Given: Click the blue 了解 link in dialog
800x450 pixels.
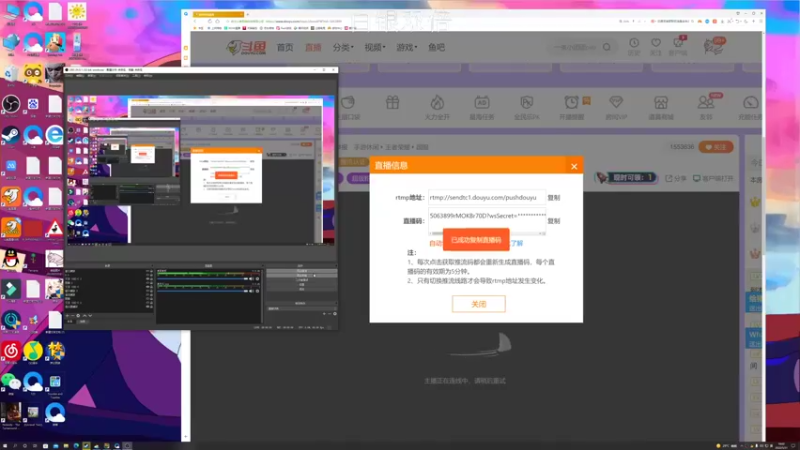Looking at the screenshot, I should [x=517, y=243].
